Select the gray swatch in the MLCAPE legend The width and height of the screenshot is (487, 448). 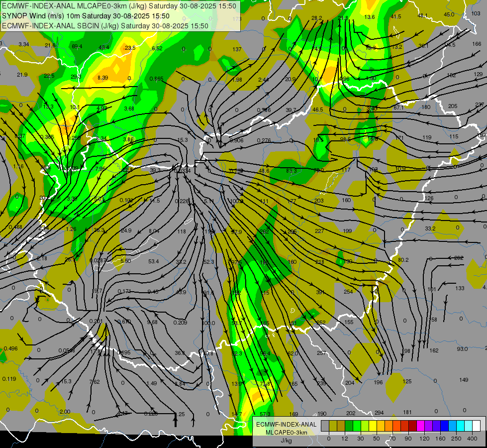[325, 426]
